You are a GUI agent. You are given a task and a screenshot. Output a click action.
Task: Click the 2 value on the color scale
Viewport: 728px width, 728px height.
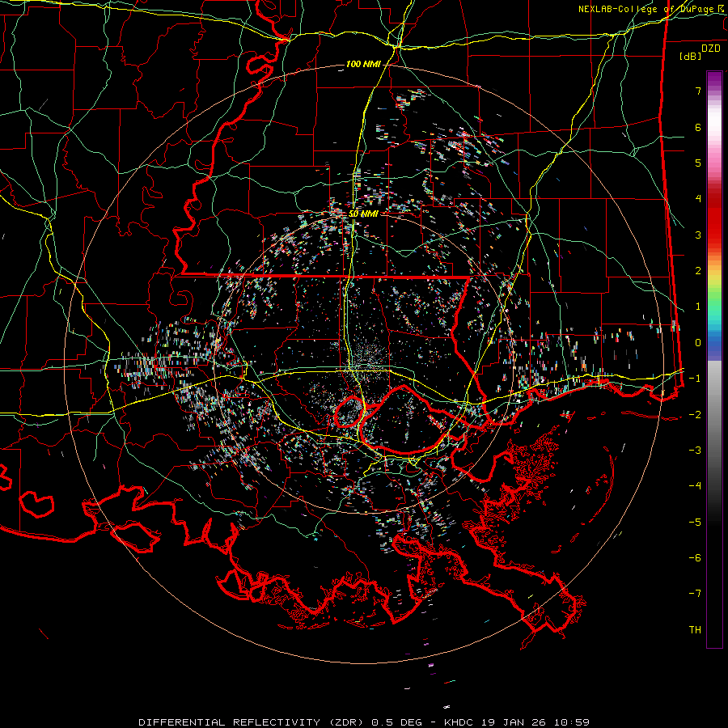coord(698,271)
